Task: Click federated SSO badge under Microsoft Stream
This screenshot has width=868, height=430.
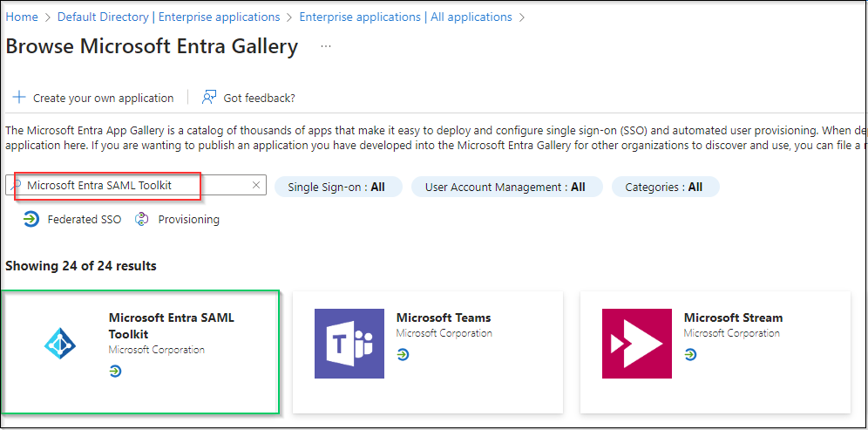Action: 690,355
